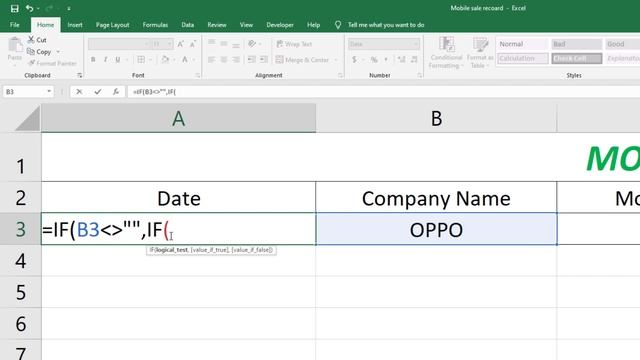Click the Center alignment icon
The image size is (640, 360).
(x=224, y=60)
